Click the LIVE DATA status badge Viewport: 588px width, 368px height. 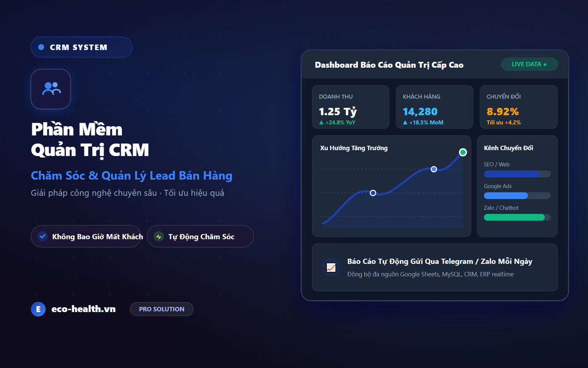(x=529, y=64)
